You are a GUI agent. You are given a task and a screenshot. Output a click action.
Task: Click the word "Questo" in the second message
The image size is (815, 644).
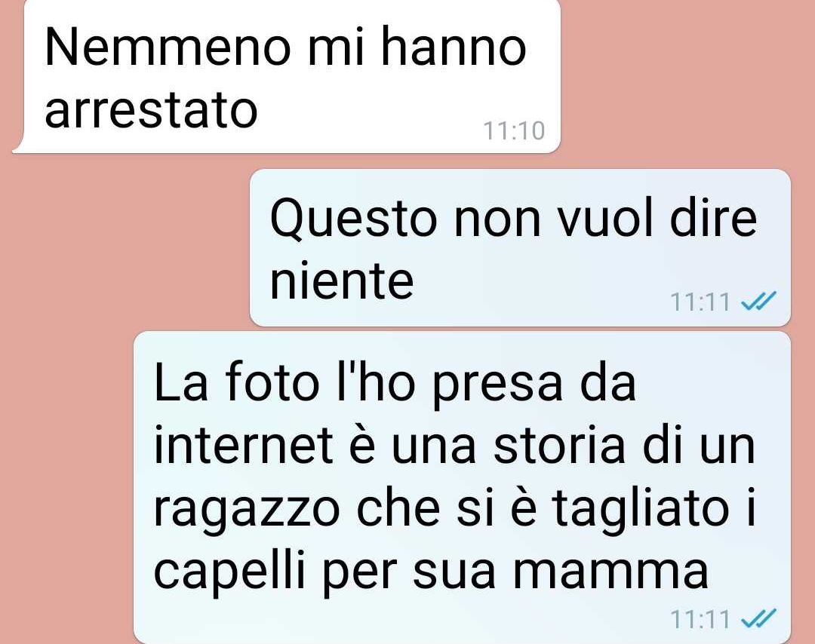[353, 219]
